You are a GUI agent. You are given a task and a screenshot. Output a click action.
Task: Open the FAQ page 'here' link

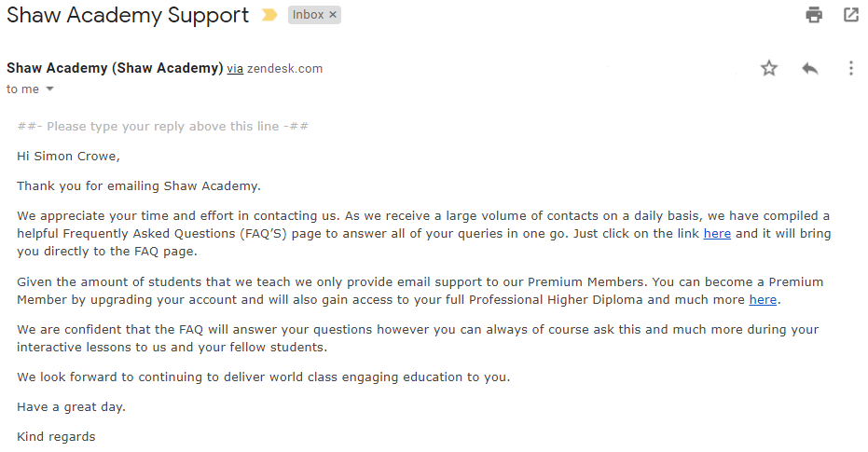(x=717, y=234)
